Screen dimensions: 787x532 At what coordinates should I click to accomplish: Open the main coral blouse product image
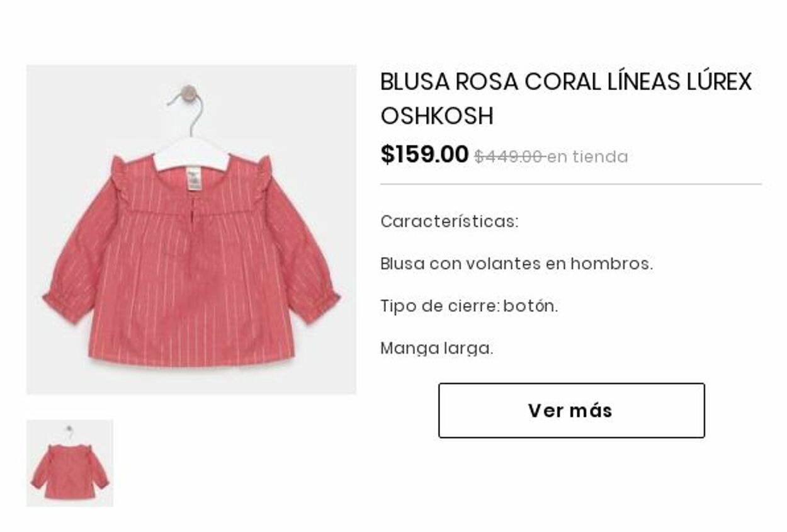click(x=191, y=230)
